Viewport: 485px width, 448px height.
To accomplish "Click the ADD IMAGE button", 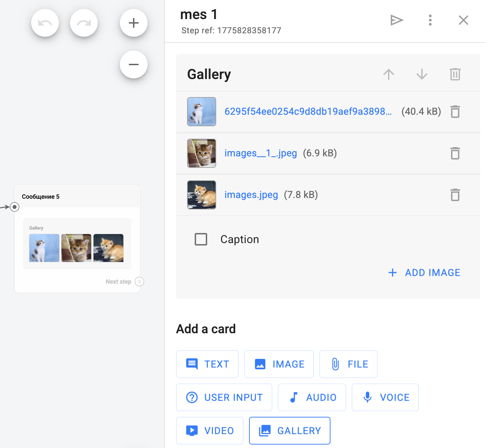I will click(x=425, y=273).
